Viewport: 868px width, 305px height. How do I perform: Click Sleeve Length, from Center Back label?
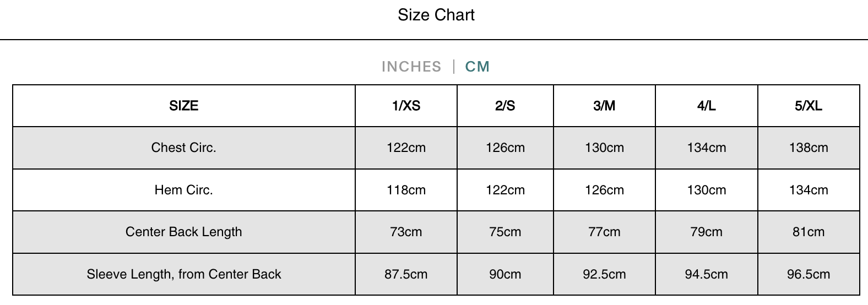click(183, 274)
